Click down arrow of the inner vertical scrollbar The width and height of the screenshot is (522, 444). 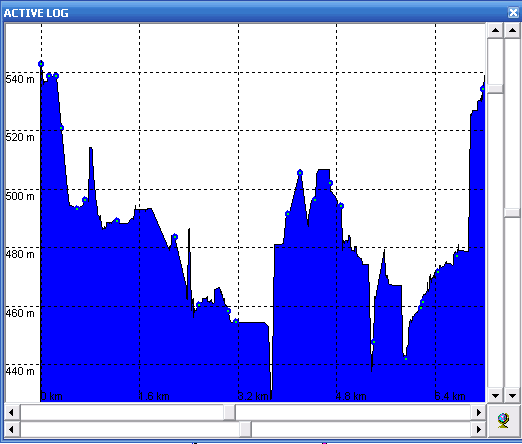coord(495,396)
